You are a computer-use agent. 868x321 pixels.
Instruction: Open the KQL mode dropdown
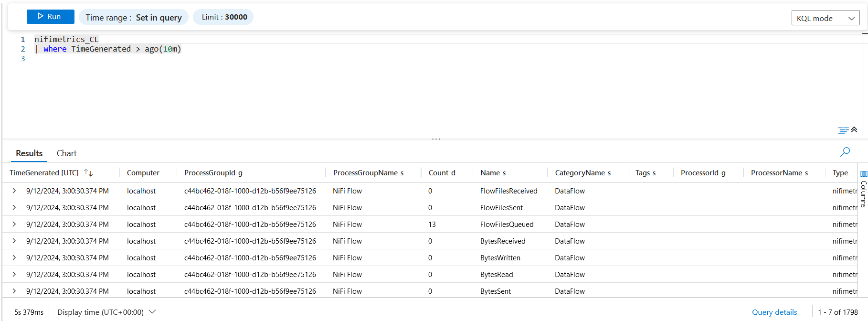(826, 18)
